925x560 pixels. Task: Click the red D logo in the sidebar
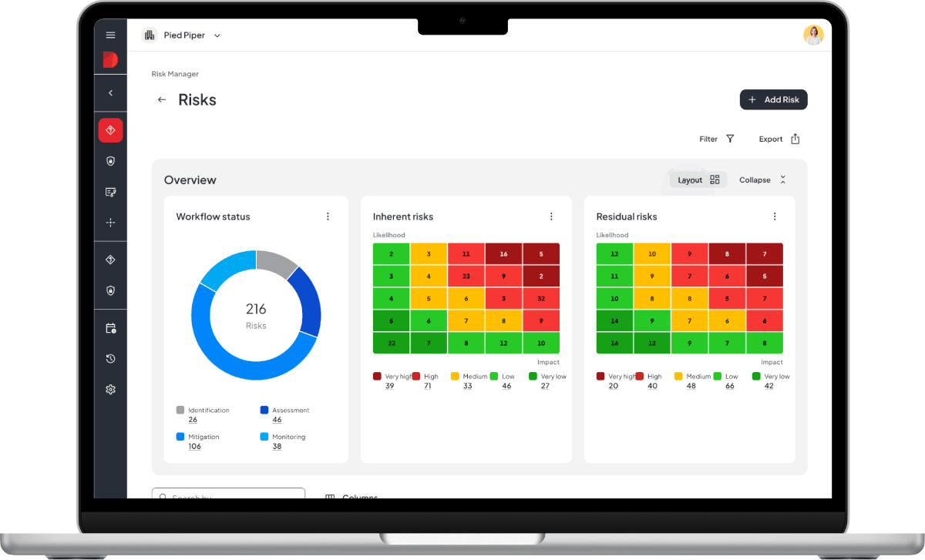coord(110,60)
